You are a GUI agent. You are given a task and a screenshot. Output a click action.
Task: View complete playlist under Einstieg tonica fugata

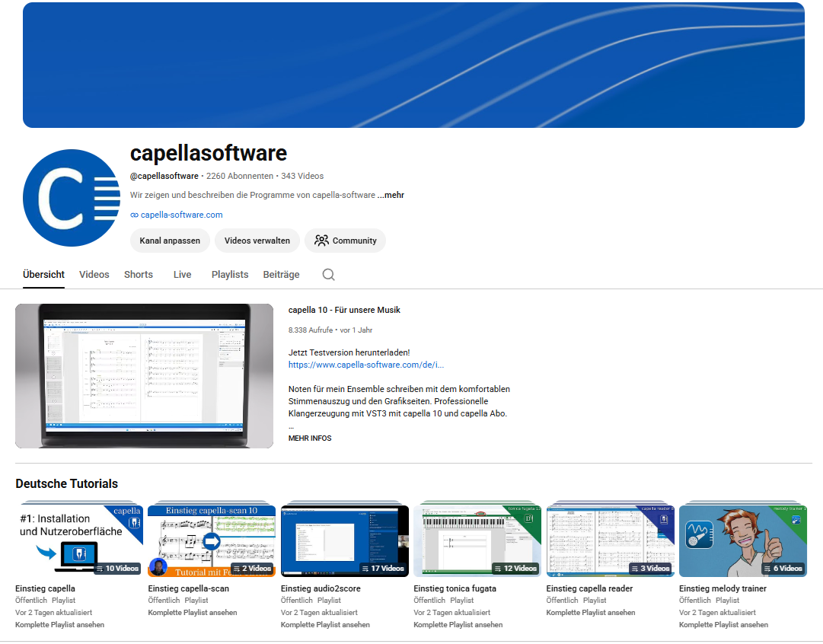pos(458,625)
